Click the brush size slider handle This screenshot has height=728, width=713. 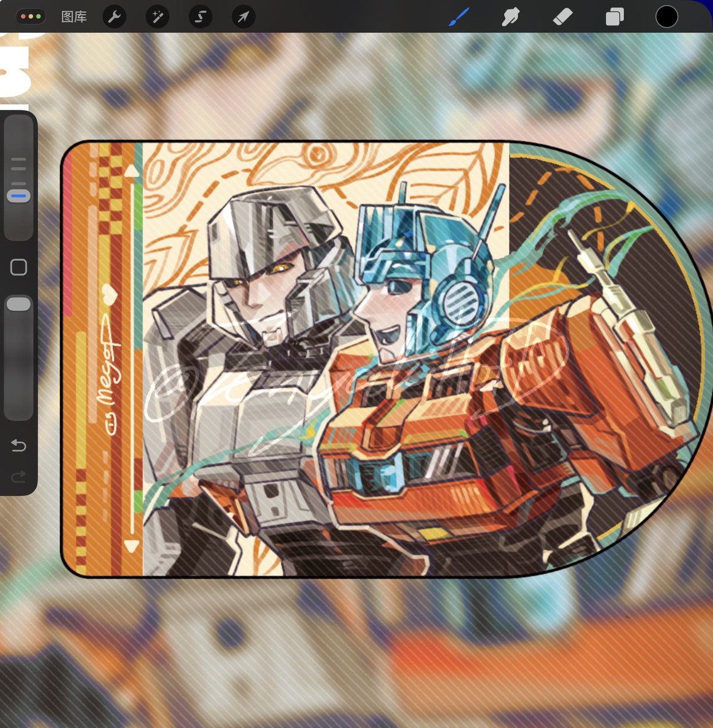tap(19, 196)
